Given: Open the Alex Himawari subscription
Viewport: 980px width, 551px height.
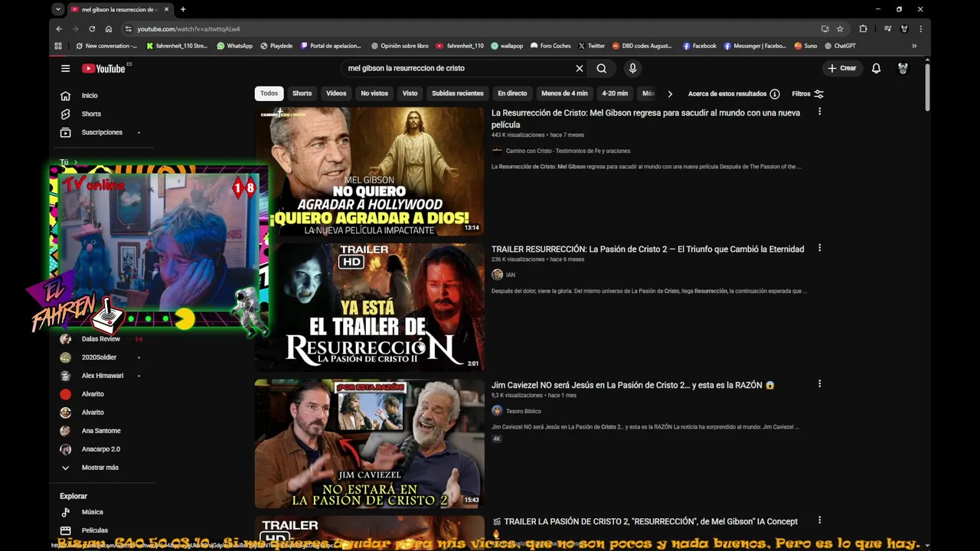Looking at the screenshot, I should pos(102,376).
